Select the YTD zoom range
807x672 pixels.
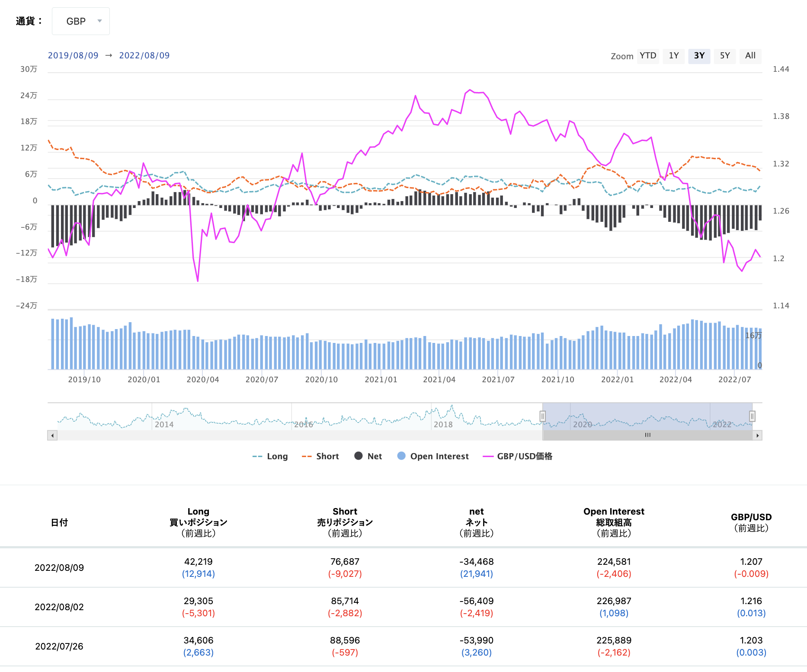[648, 56]
